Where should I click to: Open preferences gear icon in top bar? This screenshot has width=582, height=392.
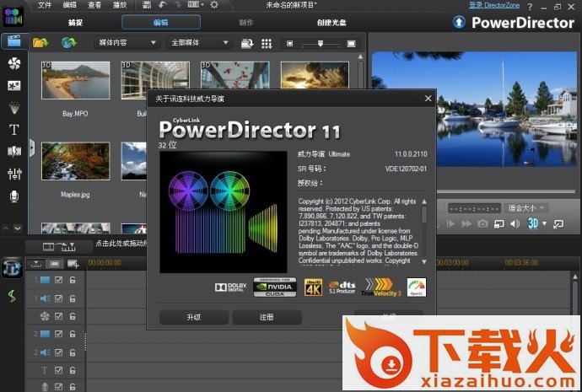click(214, 5)
